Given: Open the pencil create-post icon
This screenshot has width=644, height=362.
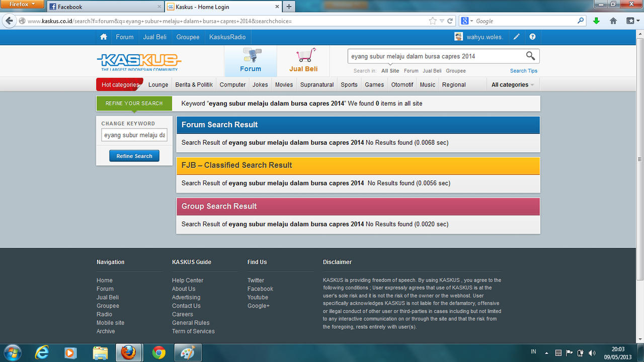Looking at the screenshot, I should coord(517,37).
